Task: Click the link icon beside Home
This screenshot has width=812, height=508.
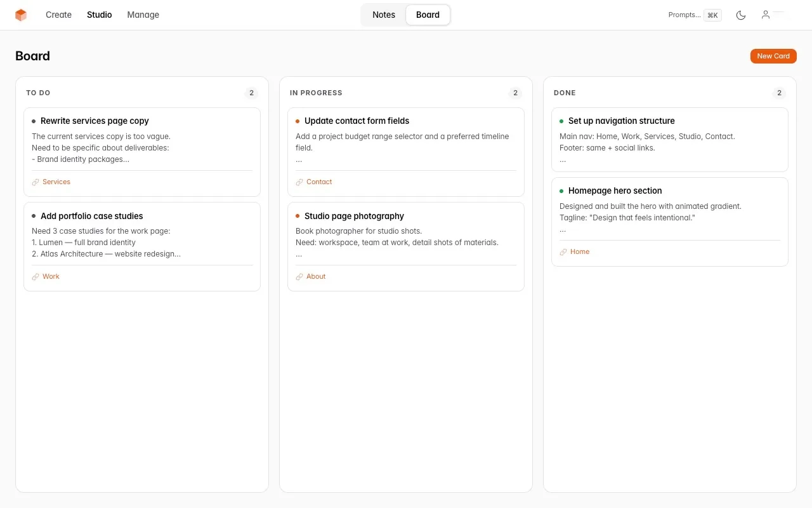Action: click(x=563, y=251)
